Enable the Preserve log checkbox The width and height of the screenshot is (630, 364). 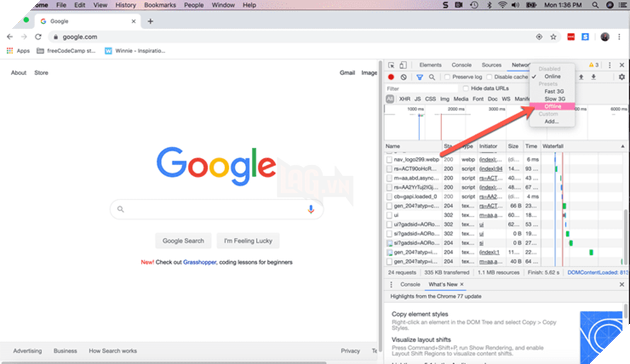tap(447, 77)
